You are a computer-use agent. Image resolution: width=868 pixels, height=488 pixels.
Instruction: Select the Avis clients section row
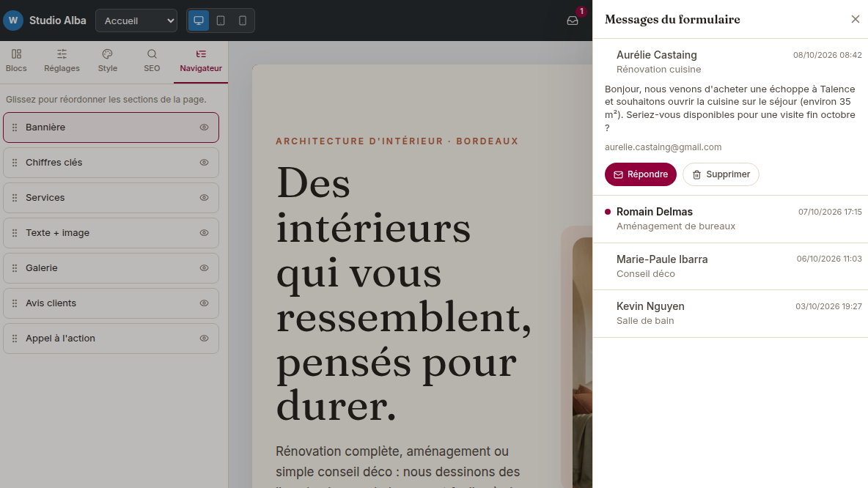[111, 303]
